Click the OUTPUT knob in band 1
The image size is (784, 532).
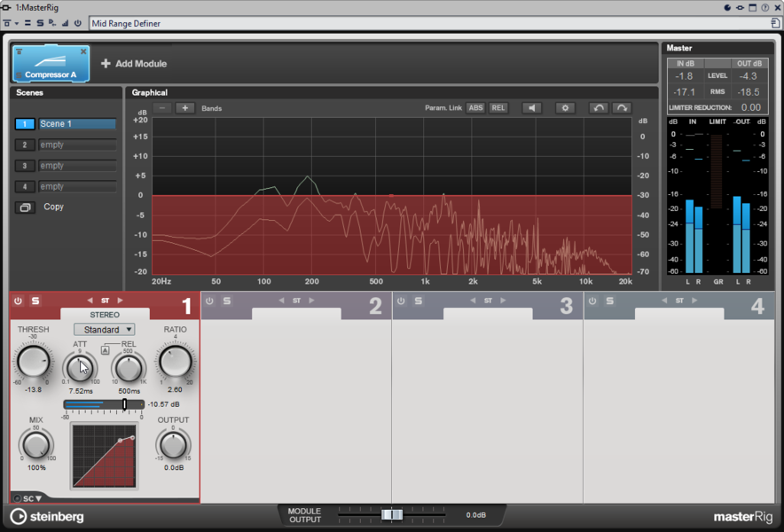click(174, 445)
